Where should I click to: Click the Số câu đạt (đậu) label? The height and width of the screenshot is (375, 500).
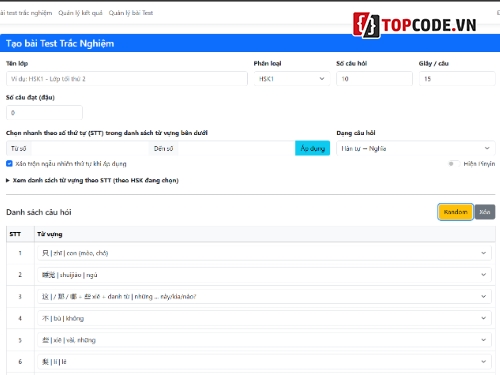[30, 97]
